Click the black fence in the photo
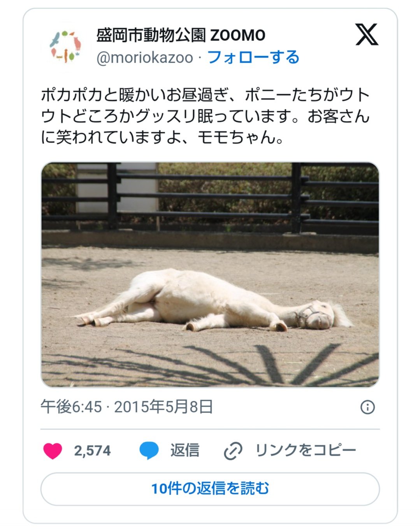 [210, 197]
